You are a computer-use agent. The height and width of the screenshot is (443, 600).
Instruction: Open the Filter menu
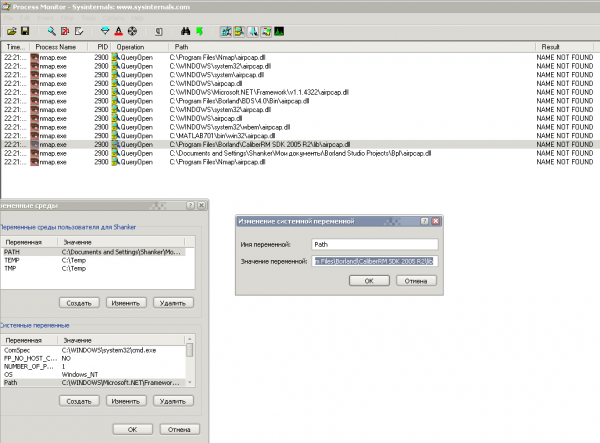[x=67, y=18]
